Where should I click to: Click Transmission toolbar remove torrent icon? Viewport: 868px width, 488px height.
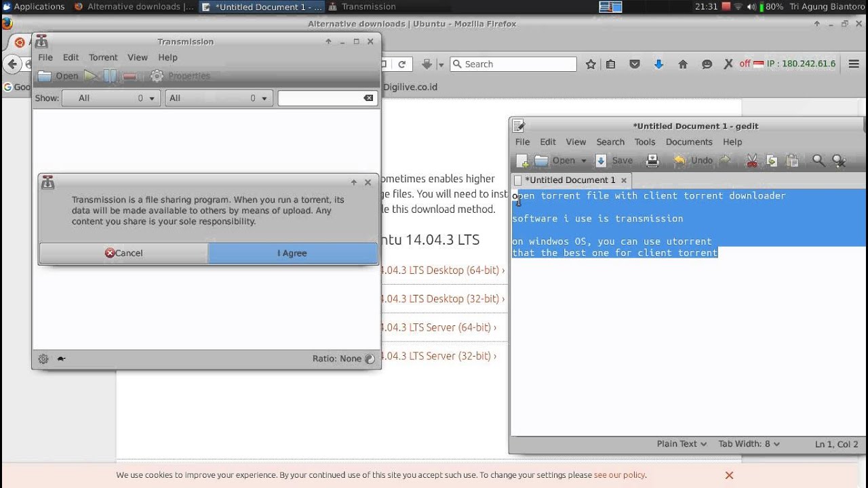(x=130, y=76)
